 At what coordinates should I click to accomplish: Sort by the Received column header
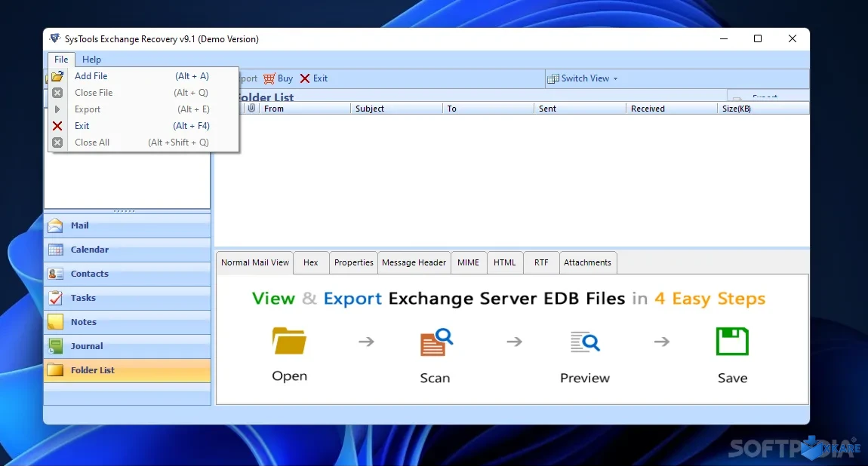[x=672, y=109]
